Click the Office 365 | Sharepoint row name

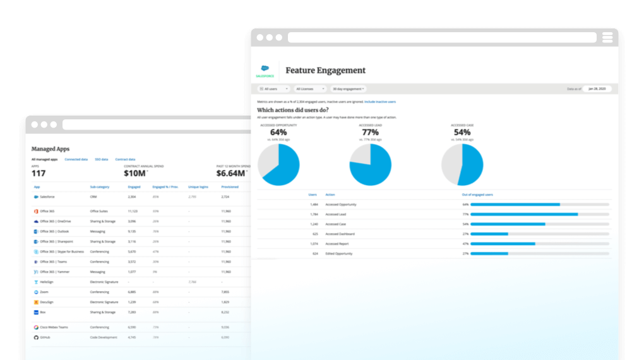pos(57,242)
